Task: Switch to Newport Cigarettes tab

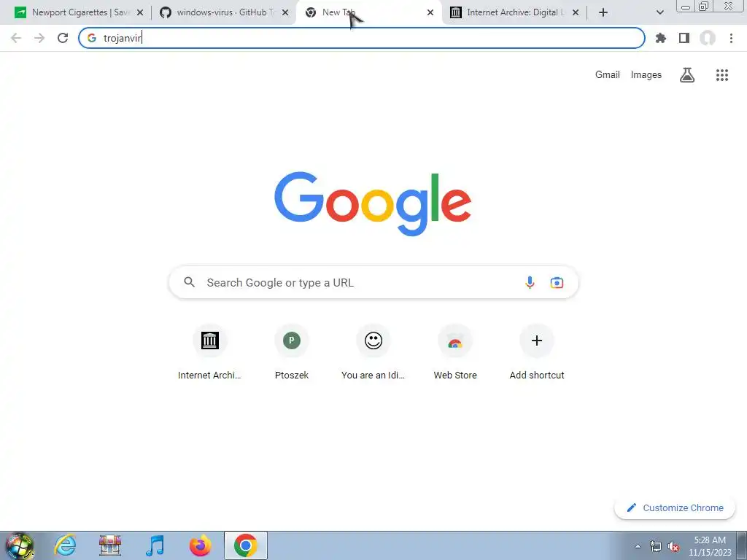Action: 79,12
